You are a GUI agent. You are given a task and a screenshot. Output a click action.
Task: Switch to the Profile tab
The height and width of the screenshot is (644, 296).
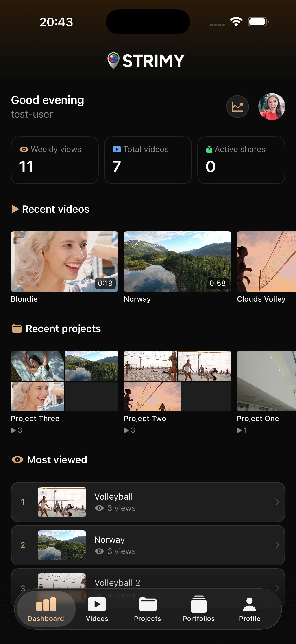[x=250, y=609]
